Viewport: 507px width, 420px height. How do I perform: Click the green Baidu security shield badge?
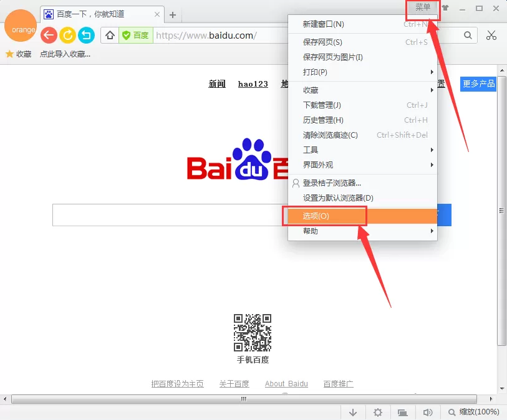136,36
